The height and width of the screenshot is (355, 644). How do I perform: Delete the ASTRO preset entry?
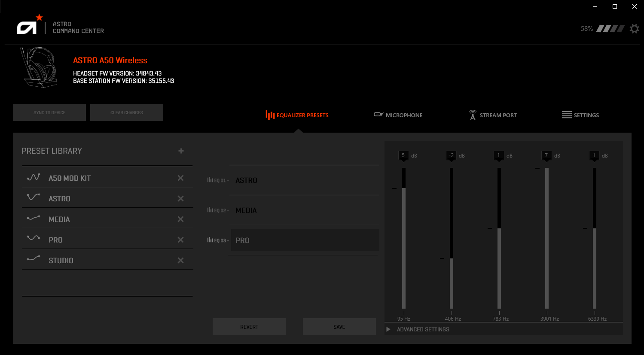point(180,198)
